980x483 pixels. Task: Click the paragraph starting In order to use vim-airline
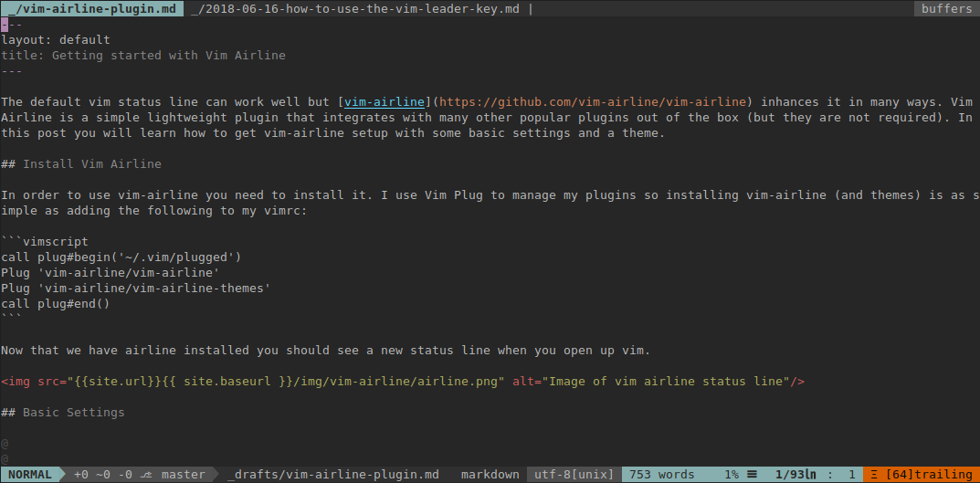(490, 203)
